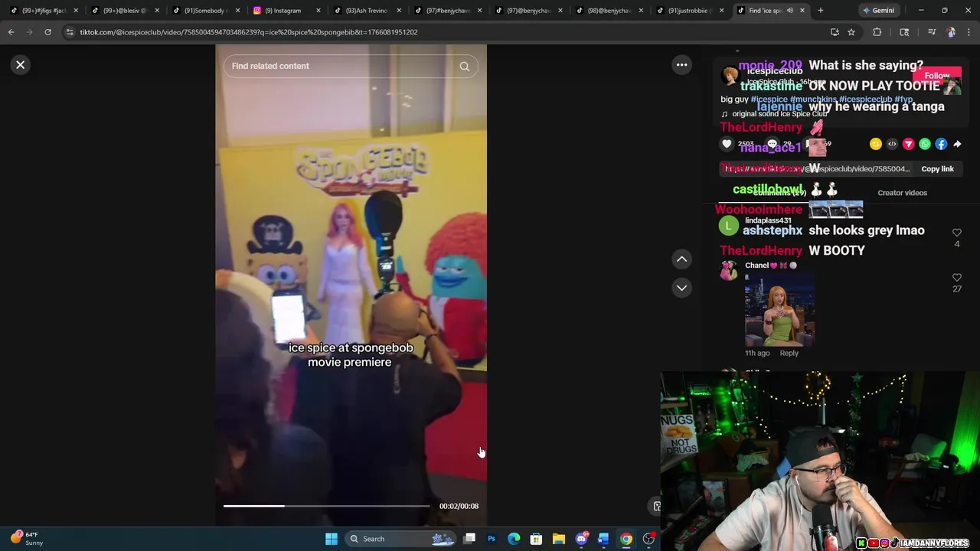Seek the video progress bar
Screen dimensions: 980x551
(326, 506)
